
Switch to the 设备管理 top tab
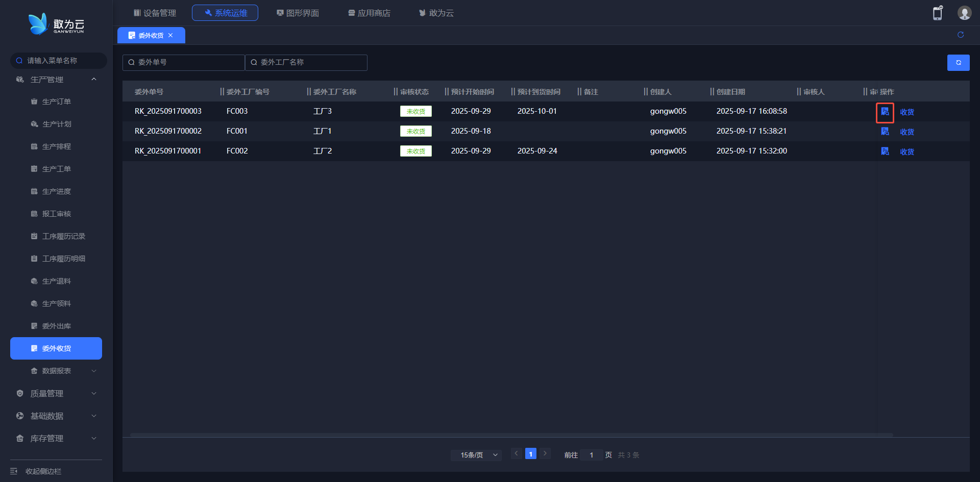[155, 13]
